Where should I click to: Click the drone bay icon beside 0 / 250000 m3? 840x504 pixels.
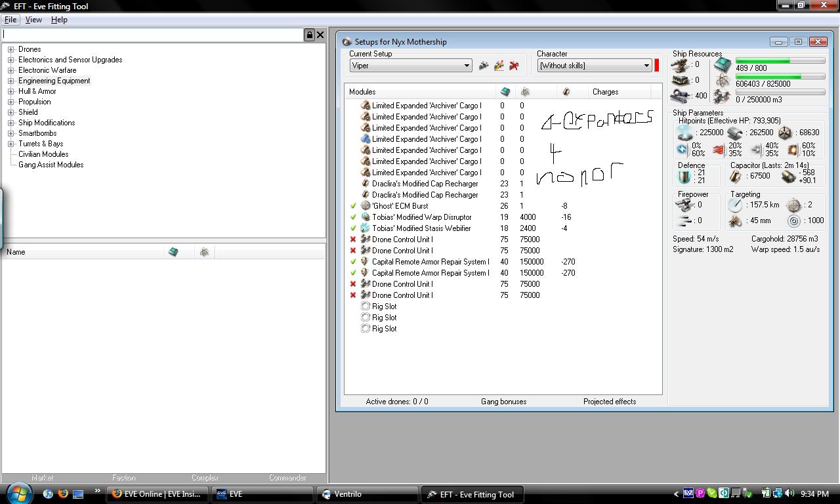tap(723, 97)
